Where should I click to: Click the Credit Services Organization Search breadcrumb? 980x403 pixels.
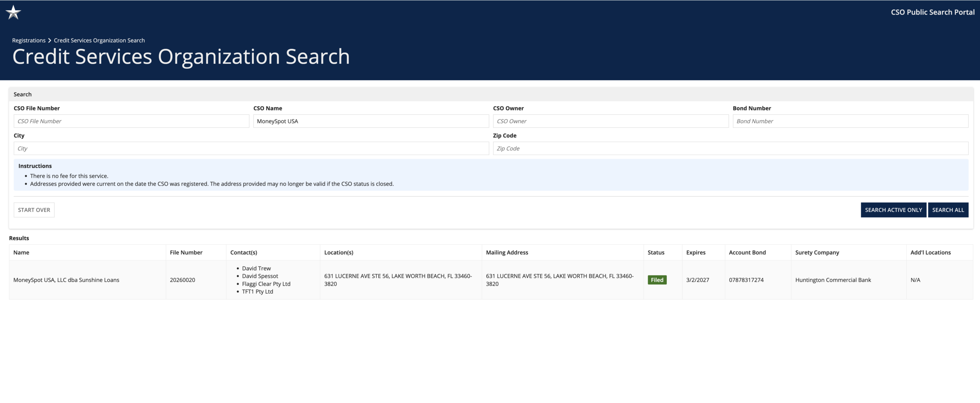point(99,41)
